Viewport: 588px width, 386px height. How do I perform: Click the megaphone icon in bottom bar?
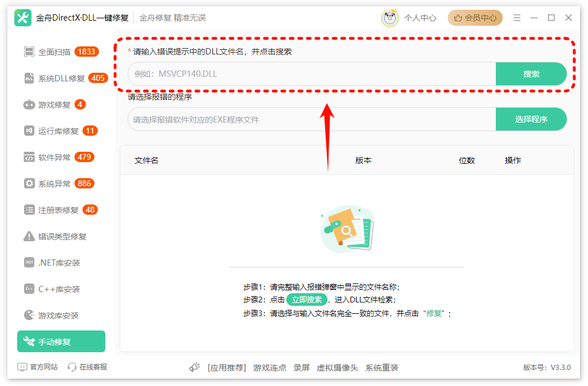pos(195,367)
